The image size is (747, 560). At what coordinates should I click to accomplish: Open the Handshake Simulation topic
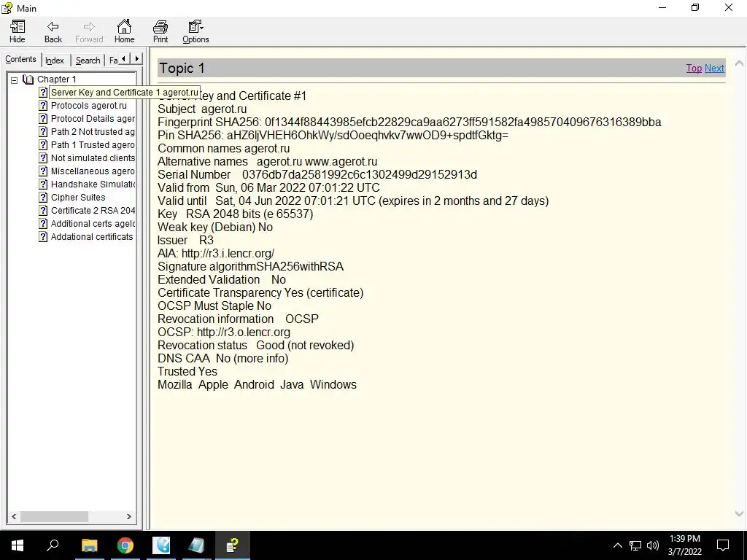[93, 184]
